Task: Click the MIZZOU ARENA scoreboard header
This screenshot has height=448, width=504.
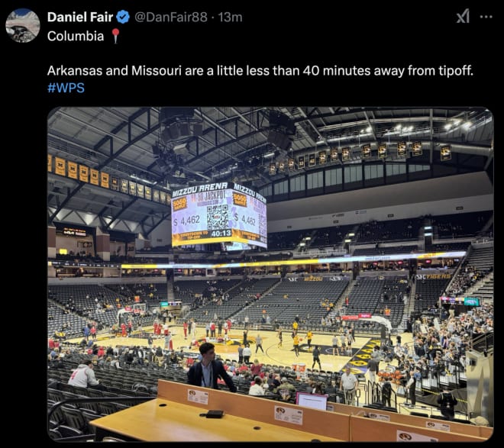Action: 199,189
